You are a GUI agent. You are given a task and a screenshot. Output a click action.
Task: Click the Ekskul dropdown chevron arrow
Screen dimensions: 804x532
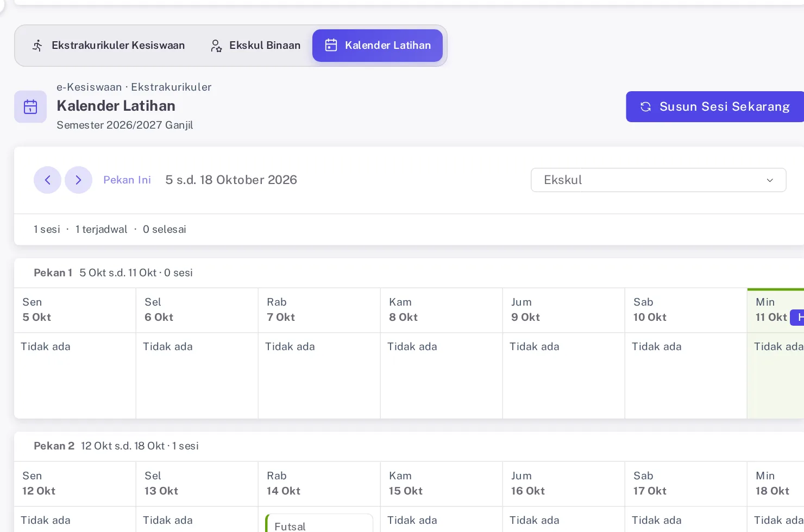coord(770,180)
